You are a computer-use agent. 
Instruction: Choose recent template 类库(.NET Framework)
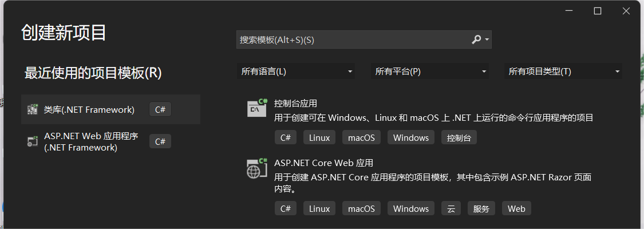pos(89,109)
